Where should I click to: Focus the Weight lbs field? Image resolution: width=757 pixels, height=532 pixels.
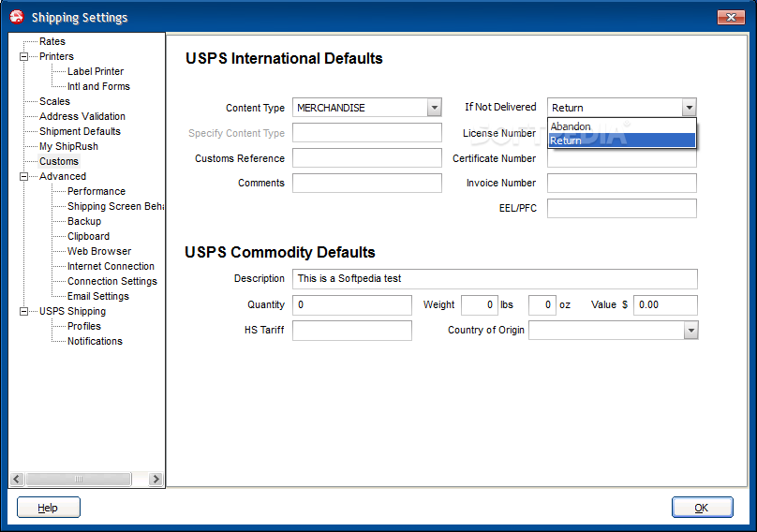pyautogui.click(x=479, y=304)
